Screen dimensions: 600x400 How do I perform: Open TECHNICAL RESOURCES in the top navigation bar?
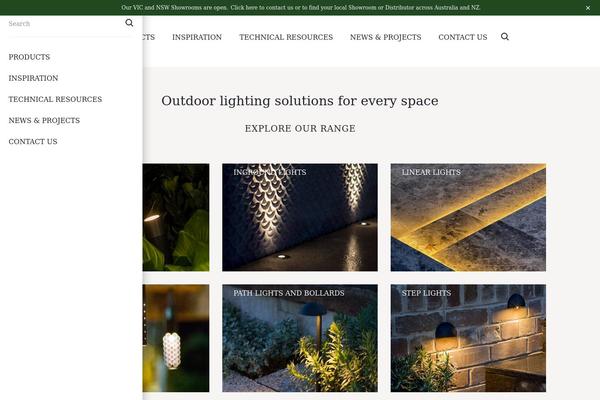pyautogui.click(x=286, y=37)
